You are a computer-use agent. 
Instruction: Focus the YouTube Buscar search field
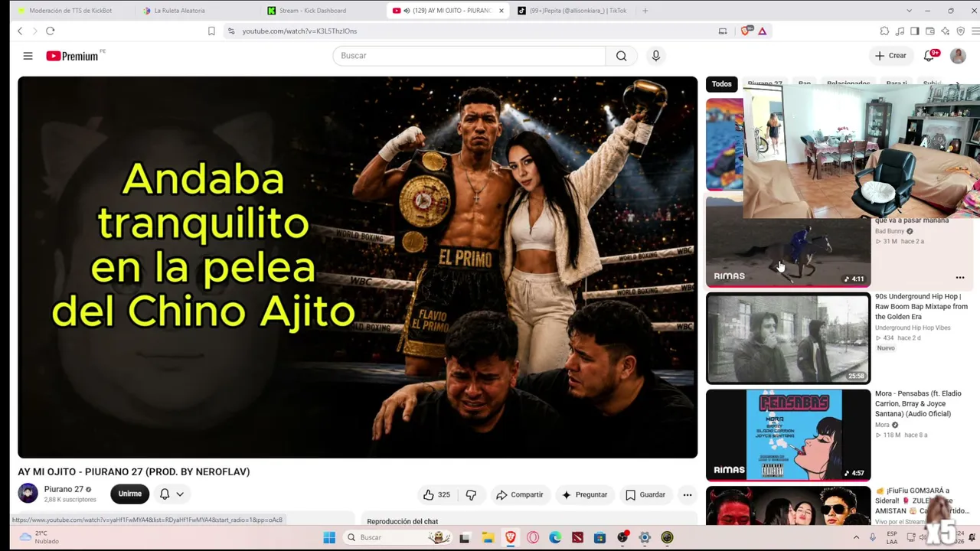tap(469, 56)
